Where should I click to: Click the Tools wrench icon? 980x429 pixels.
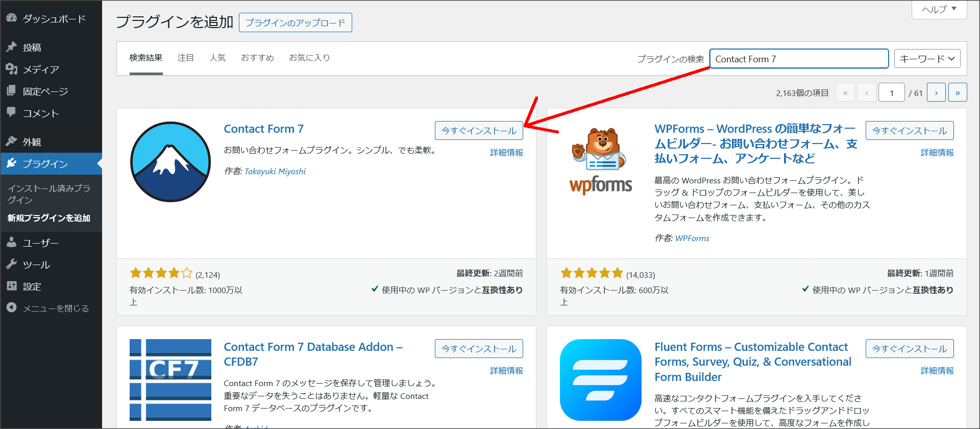click(x=11, y=265)
